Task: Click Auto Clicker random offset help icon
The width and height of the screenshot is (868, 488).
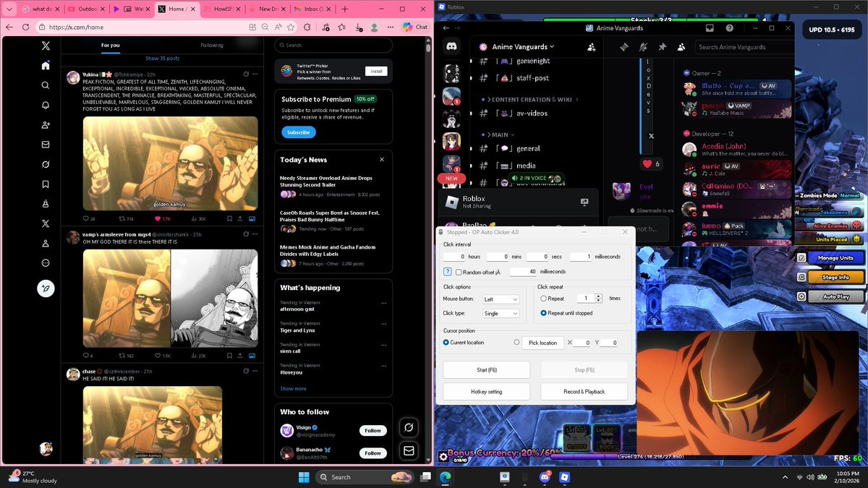Action: (x=447, y=272)
